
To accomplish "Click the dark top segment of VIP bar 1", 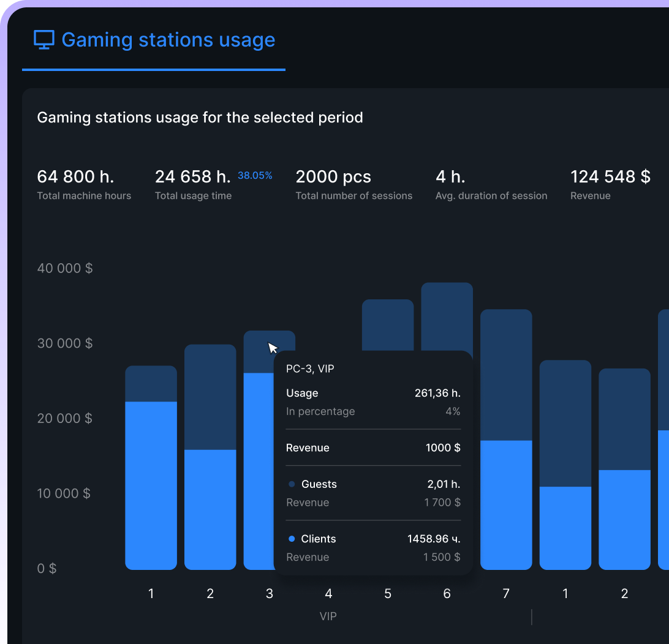I will (151, 383).
